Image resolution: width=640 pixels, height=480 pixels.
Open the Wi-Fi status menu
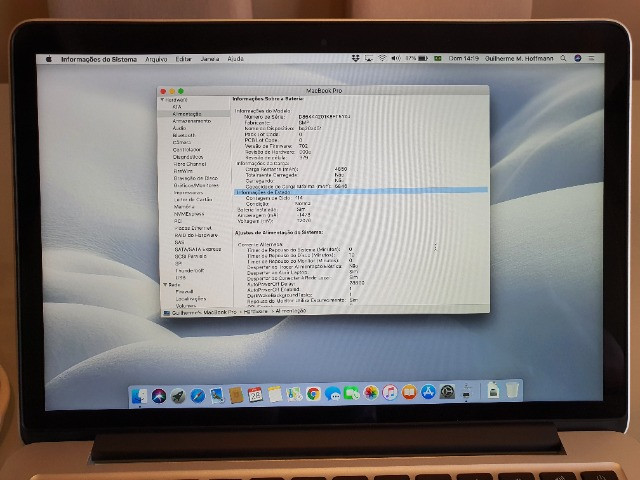tap(382, 58)
